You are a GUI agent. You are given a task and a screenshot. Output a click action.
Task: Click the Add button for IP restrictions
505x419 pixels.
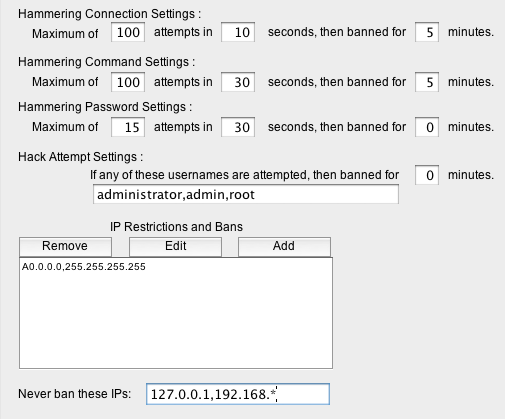pos(284,247)
